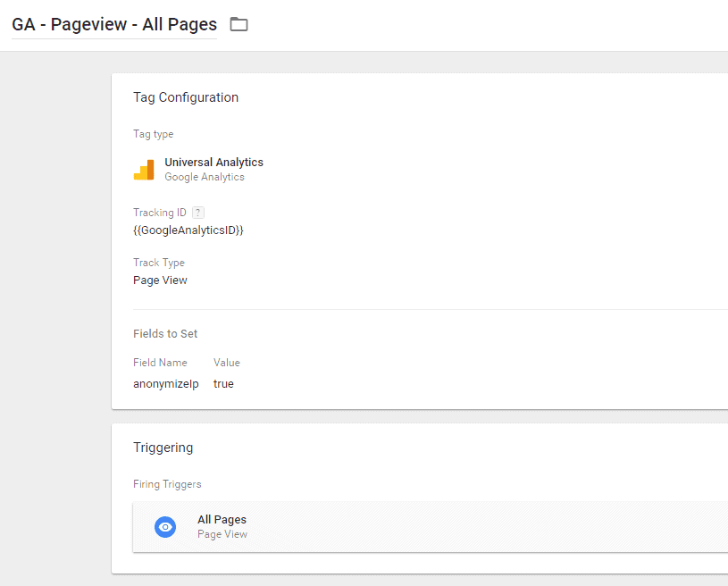This screenshot has width=728, height=586.
Task: Open the All Pages firing trigger
Action: (222, 520)
